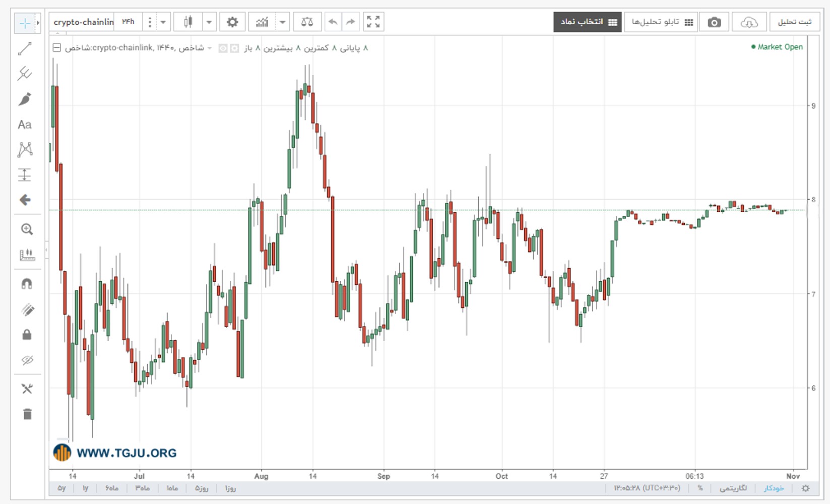Select the candlestick chart style icon
Viewport: 830px width, 504px height.
(x=188, y=22)
